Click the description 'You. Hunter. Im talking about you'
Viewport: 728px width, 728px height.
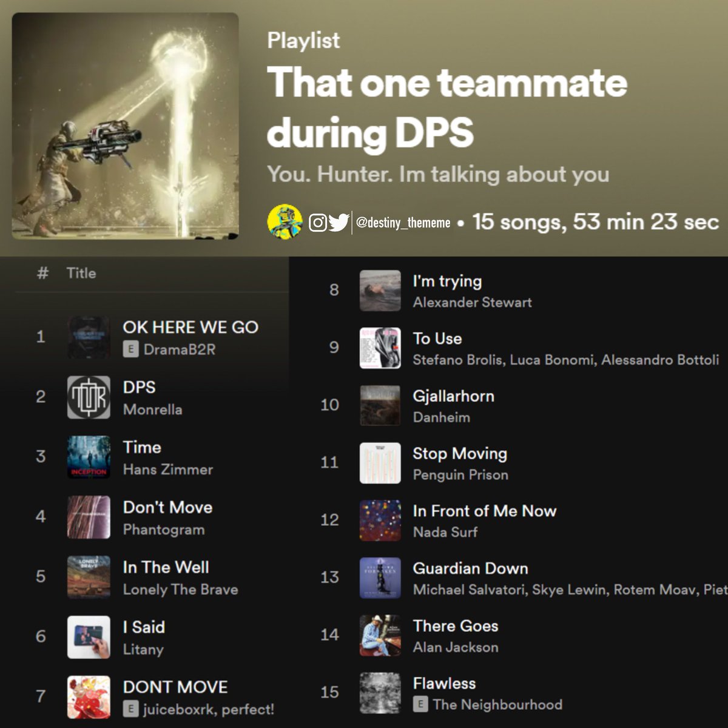438,174
